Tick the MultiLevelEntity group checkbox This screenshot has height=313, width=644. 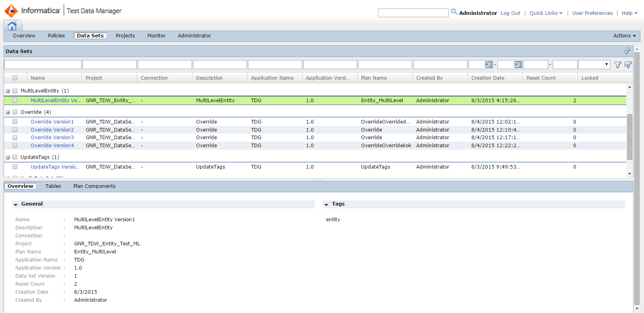point(15,91)
